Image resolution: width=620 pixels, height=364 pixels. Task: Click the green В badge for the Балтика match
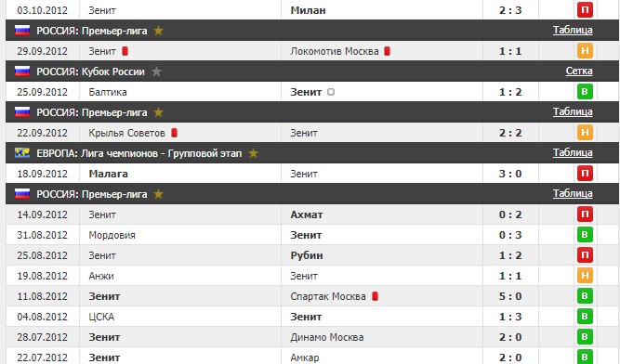[585, 92]
